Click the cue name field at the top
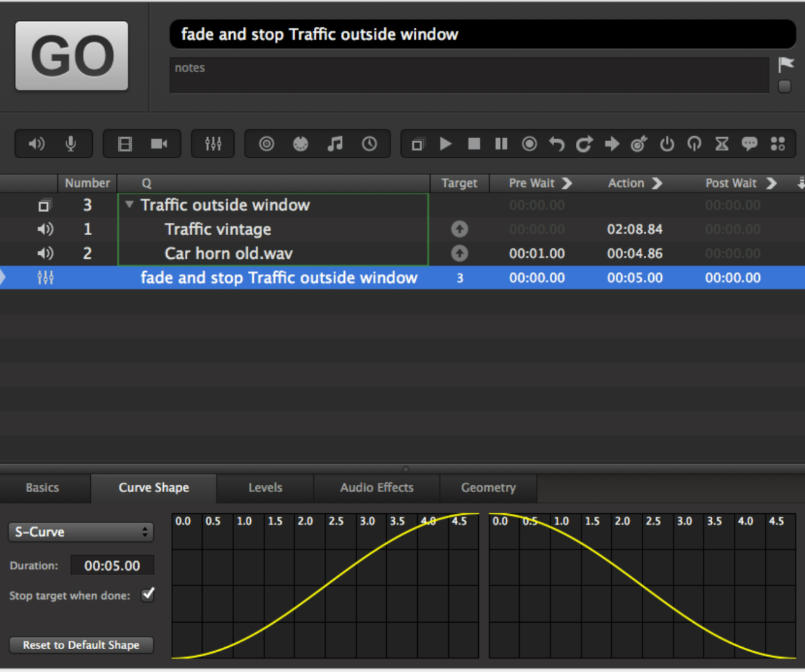The image size is (805, 672). (483, 34)
